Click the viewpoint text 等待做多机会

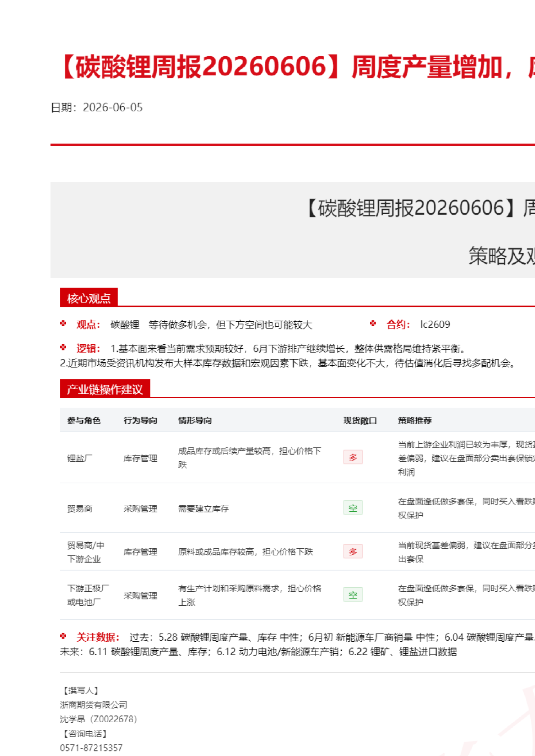point(178,325)
